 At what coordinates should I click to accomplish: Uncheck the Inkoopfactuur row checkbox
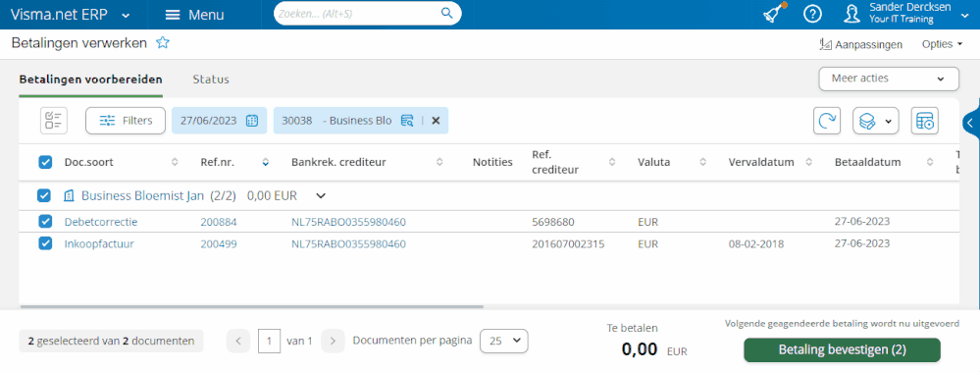[x=45, y=243]
